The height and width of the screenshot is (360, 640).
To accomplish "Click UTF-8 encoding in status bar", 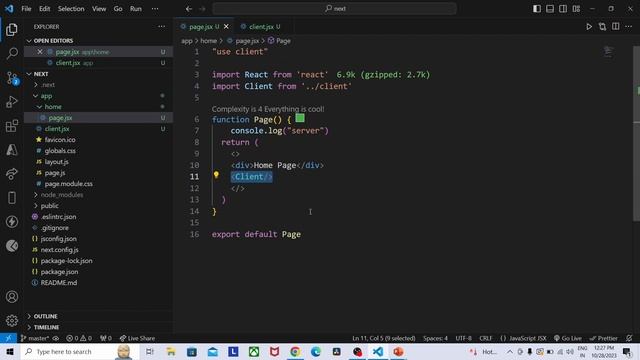I will [463, 338].
